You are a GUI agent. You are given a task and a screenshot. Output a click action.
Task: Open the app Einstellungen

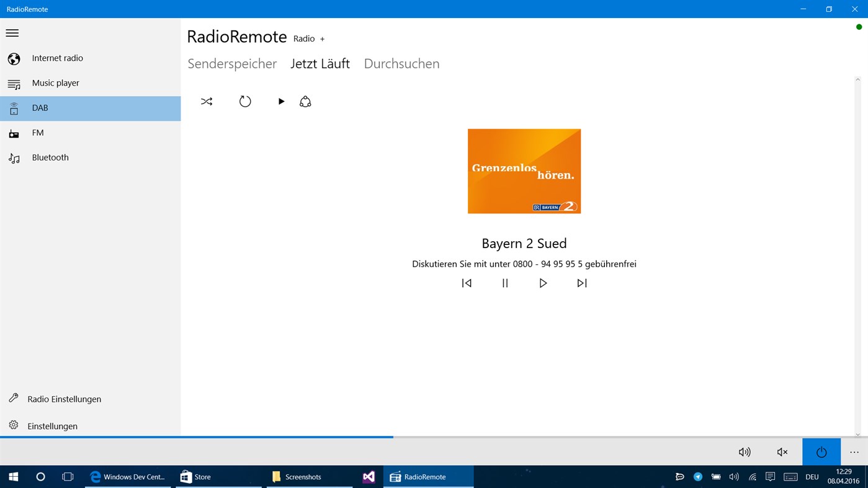[x=52, y=426]
